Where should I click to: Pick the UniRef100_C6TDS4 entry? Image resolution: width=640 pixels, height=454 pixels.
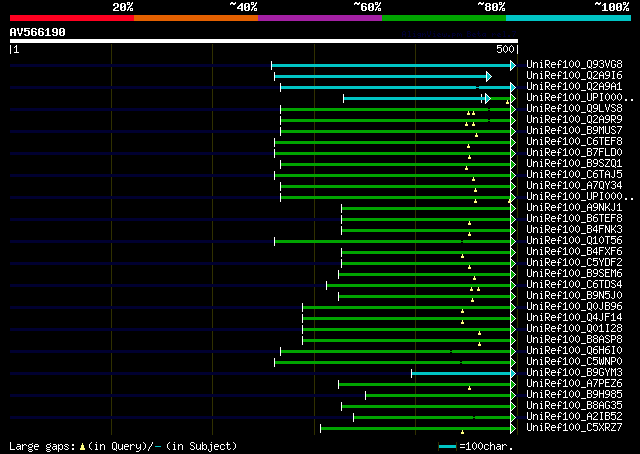[574, 285]
